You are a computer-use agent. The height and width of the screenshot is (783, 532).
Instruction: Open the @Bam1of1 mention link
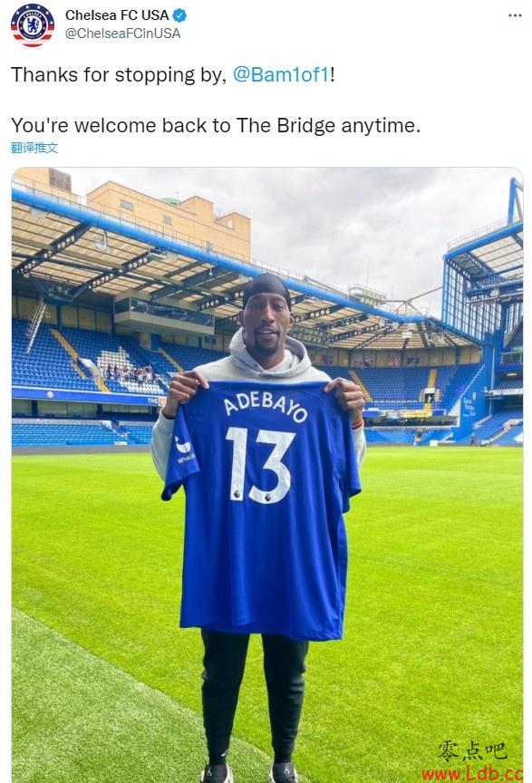click(281, 75)
